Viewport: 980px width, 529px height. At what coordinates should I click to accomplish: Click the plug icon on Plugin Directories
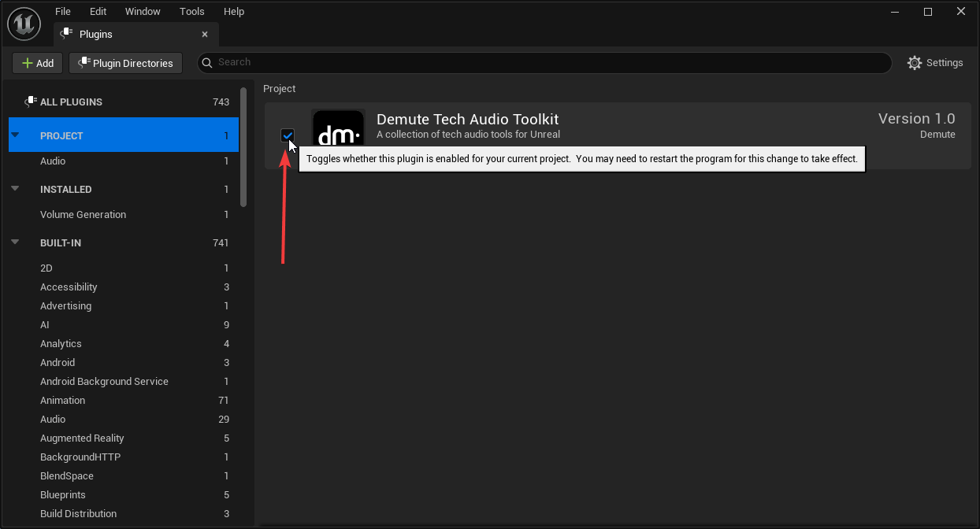84,63
